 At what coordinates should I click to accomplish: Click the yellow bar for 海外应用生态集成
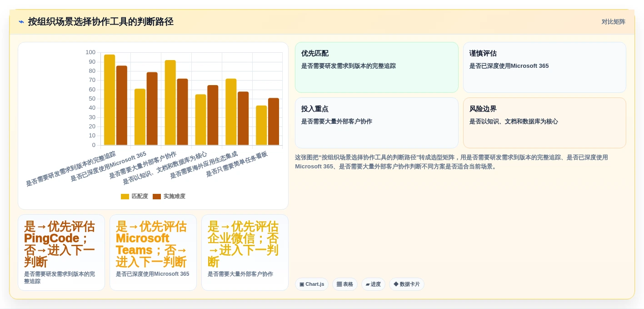coord(231,112)
